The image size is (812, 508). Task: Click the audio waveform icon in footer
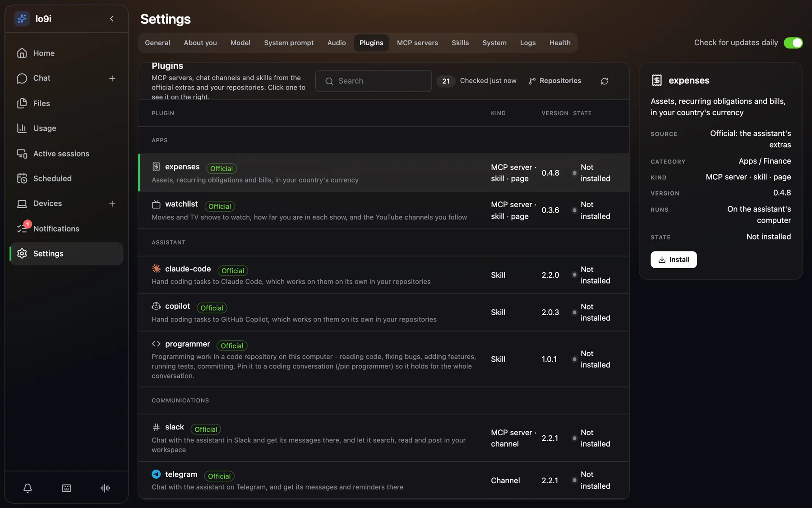tap(105, 488)
